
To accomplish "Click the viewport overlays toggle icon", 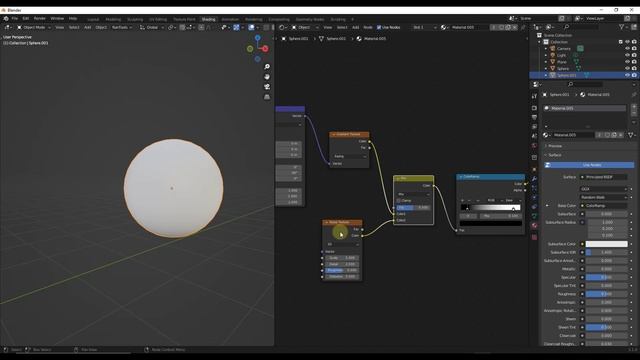I will pyautogui.click(x=251, y=27).
